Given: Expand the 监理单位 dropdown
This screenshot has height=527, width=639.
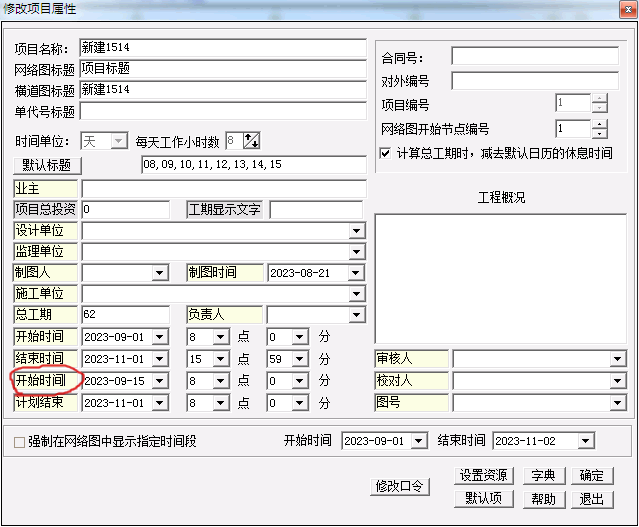Looking at the screenshot, I should click(x=357, y=252).
